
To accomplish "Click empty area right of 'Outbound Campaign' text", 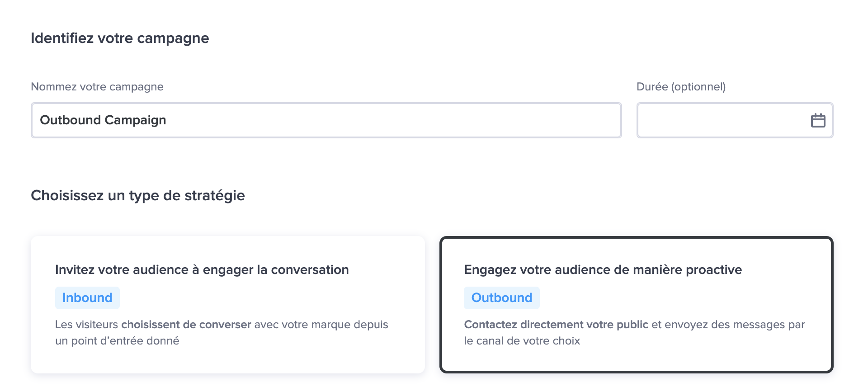I will coord(393,120).
